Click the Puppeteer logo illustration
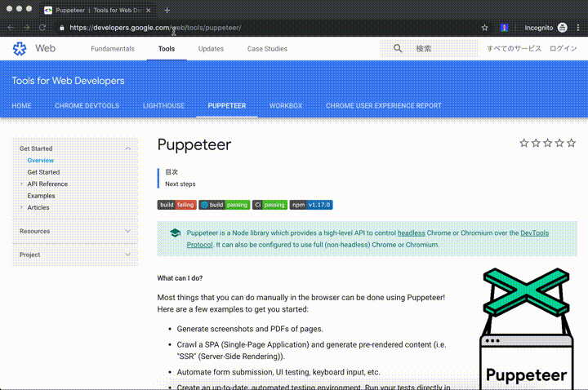Screen dimensions: 588x390 pos(527,329)
